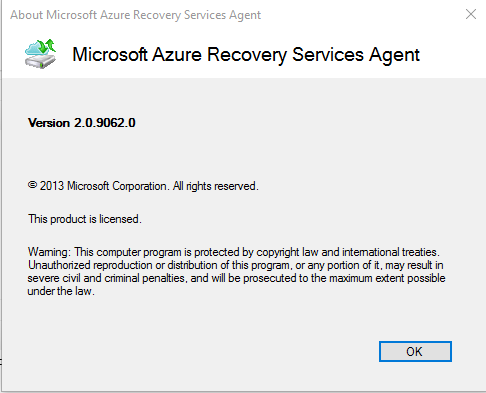This screenshot has width=486, height=393.
Task: Click the dialog title bar text
Action: click(x=135, y=15)
